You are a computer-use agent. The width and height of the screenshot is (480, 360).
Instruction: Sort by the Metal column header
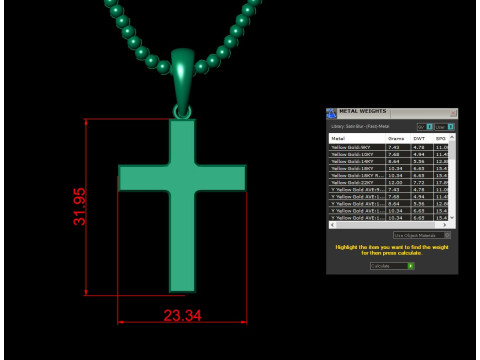(357, 138)
